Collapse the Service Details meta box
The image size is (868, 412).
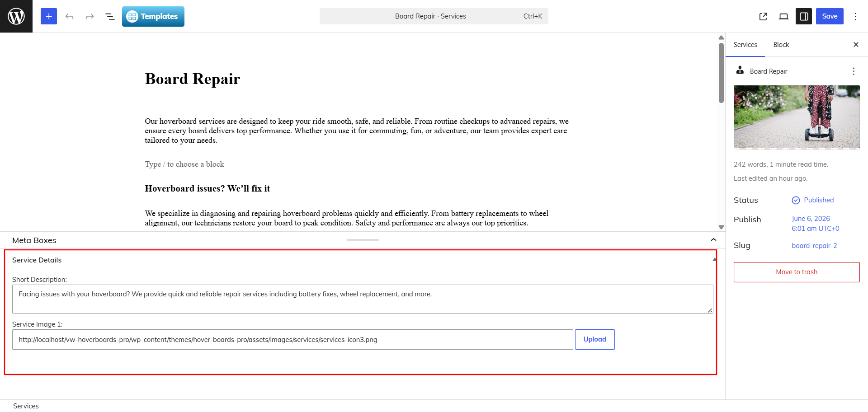[714, 259]
